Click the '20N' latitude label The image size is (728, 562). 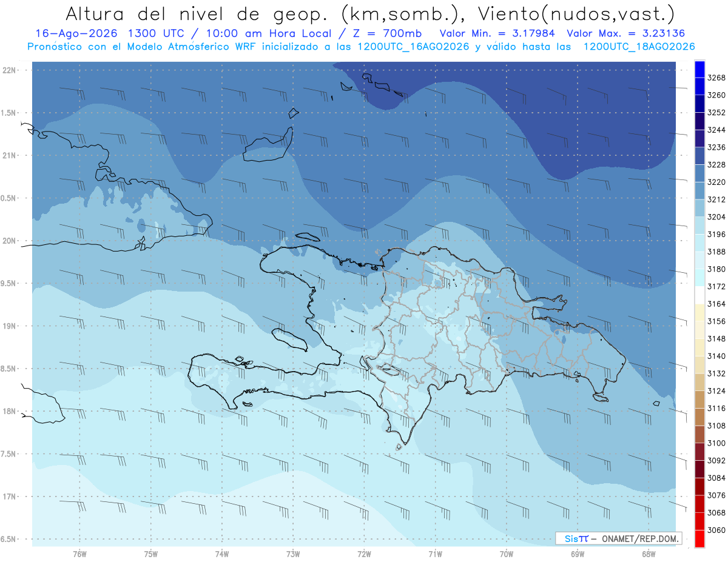point(10,241)
